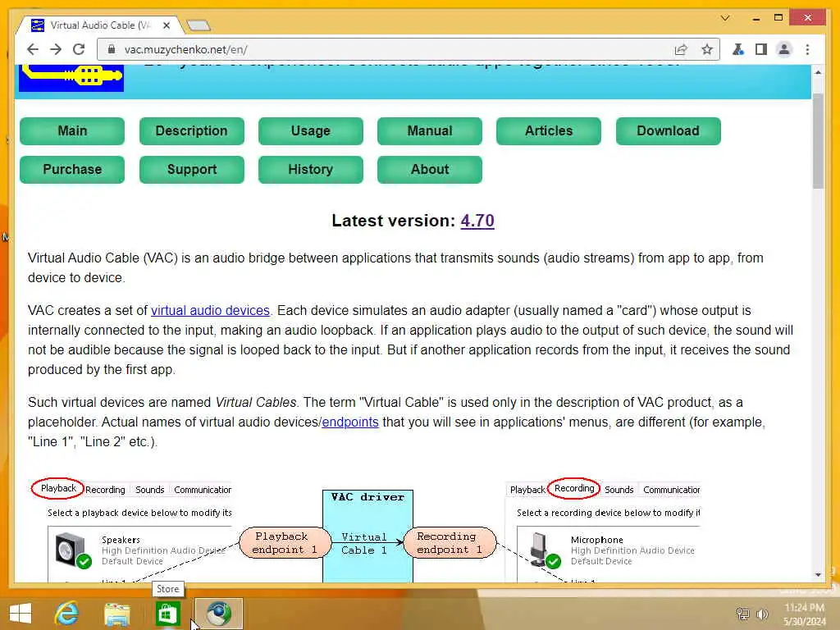840x630 pixels.
Task: Open the Main page button
Action: point(72,131)
